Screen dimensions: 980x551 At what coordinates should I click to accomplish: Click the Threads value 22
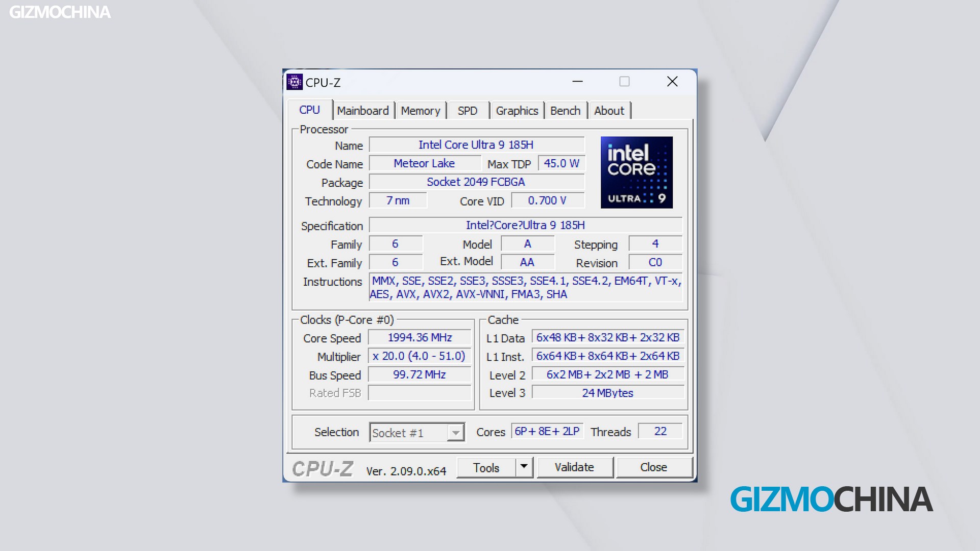(660, 432)
